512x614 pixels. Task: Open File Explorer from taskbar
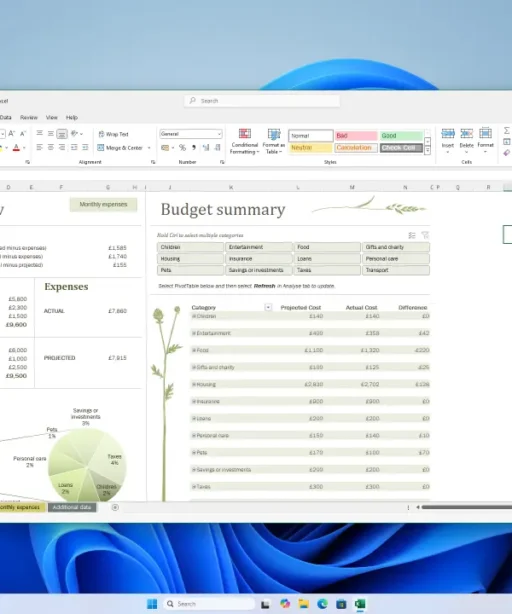tap(303, 604)
